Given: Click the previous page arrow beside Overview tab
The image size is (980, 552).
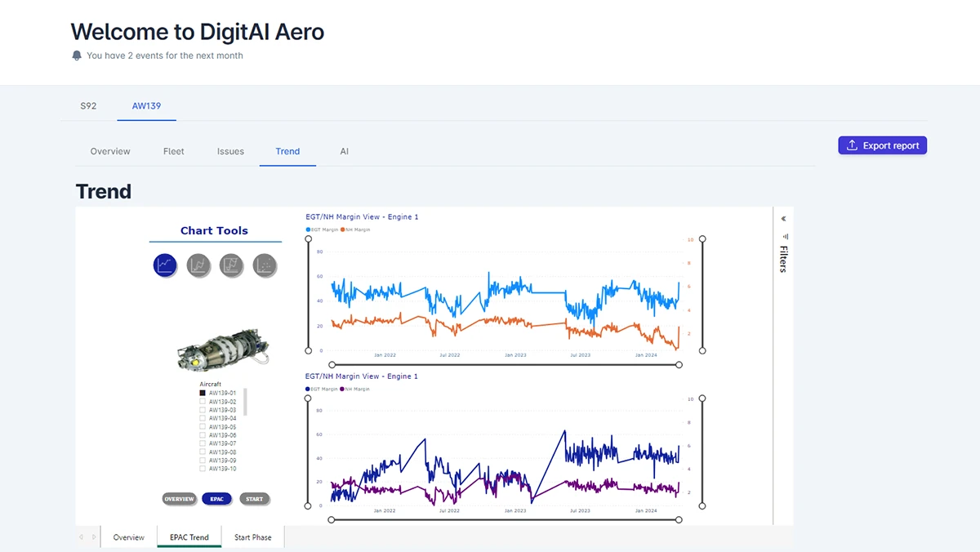Looking at the screenshot, I should (81, 537).
